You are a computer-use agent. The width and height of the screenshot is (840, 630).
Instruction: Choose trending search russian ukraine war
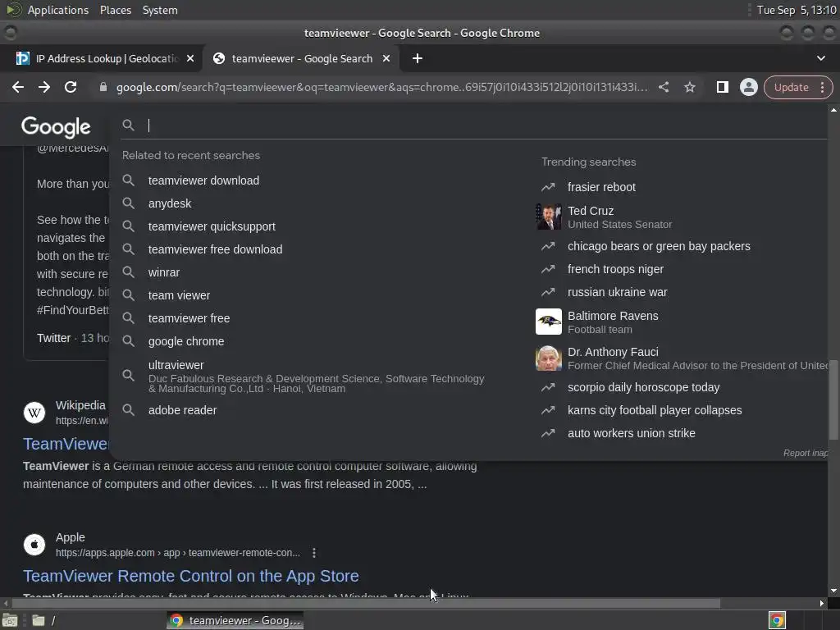tap(617, 293)
